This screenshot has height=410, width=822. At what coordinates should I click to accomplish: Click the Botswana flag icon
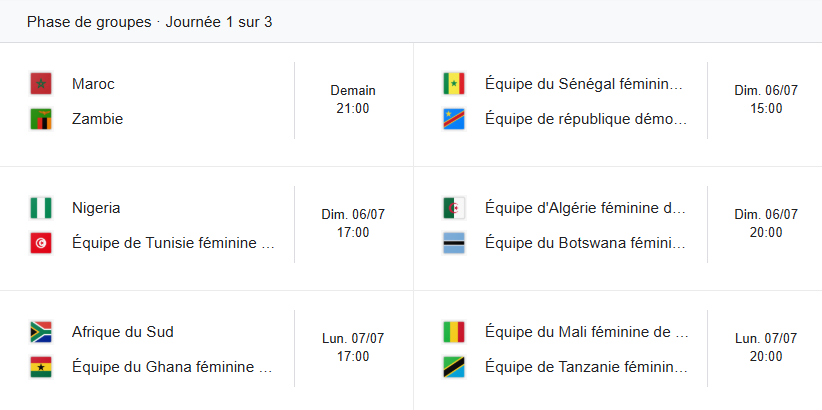(x=454, y=243)
